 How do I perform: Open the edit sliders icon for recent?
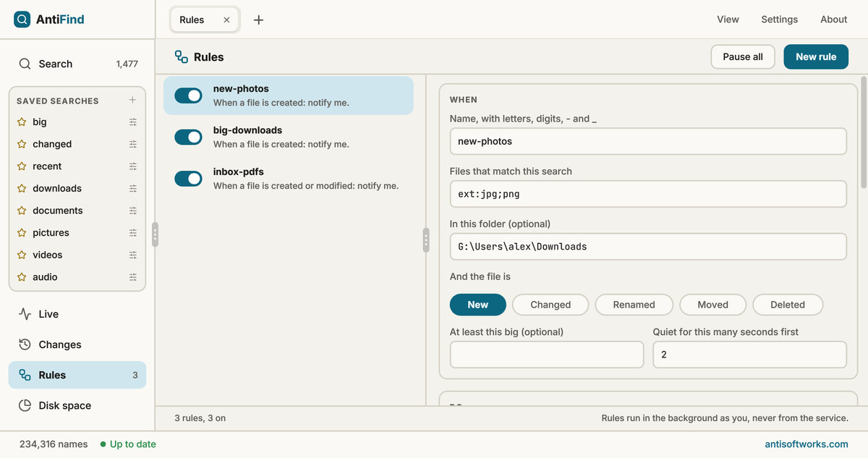coord(133,166)
